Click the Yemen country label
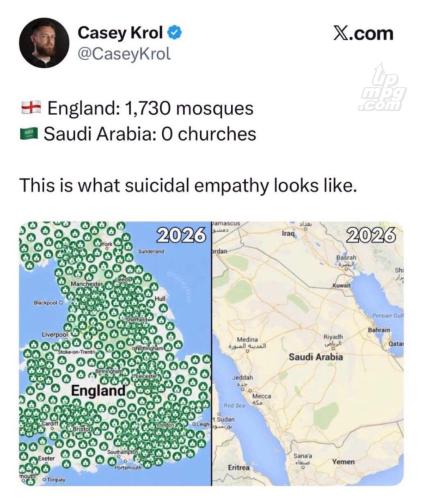The height and width of the screenshot is (500, 429). 343,462
